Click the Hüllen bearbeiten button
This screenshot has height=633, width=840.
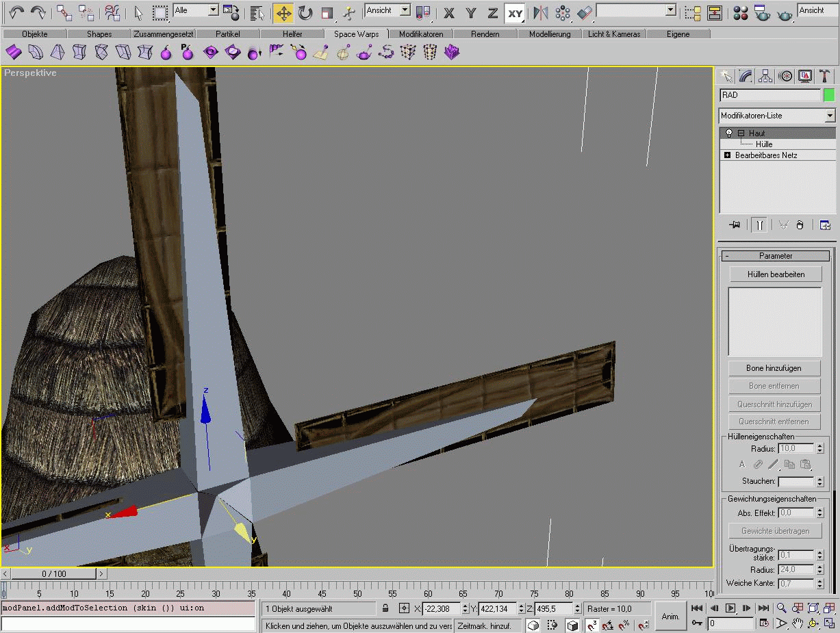776,274
